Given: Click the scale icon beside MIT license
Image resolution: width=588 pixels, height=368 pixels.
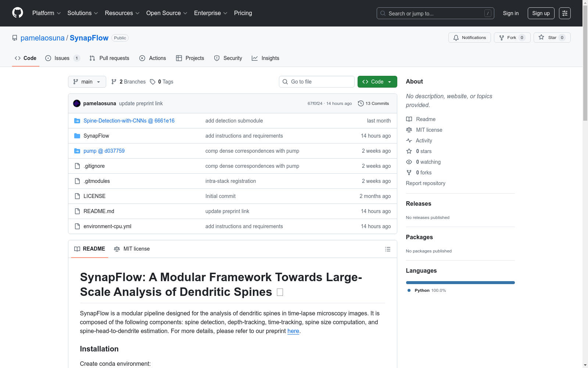Looking at the screenshot, I should (x=409, y=130).
